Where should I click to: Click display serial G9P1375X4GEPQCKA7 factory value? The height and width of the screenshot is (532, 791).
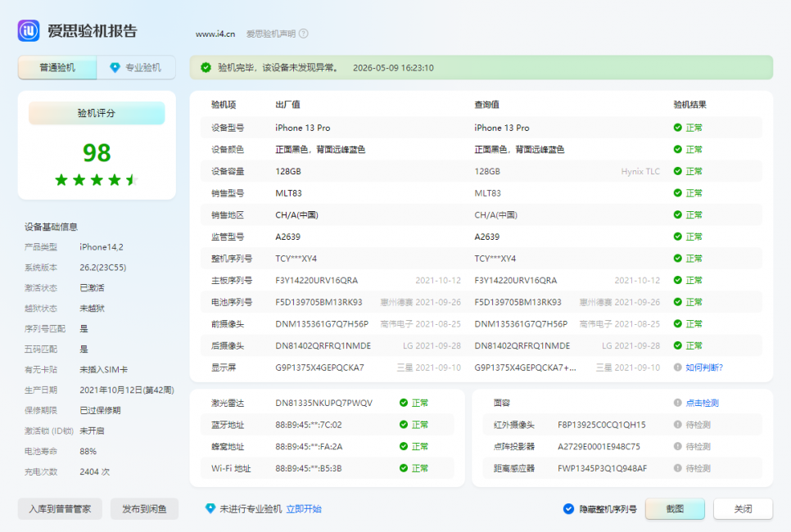[x=319, y=367]
